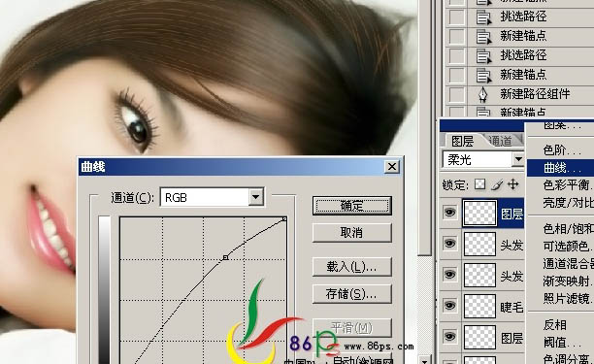Toggle eye icon of the selected 图层
This screenshot has height=364, width=594.
pyautogui.click(x=449, y=213)
